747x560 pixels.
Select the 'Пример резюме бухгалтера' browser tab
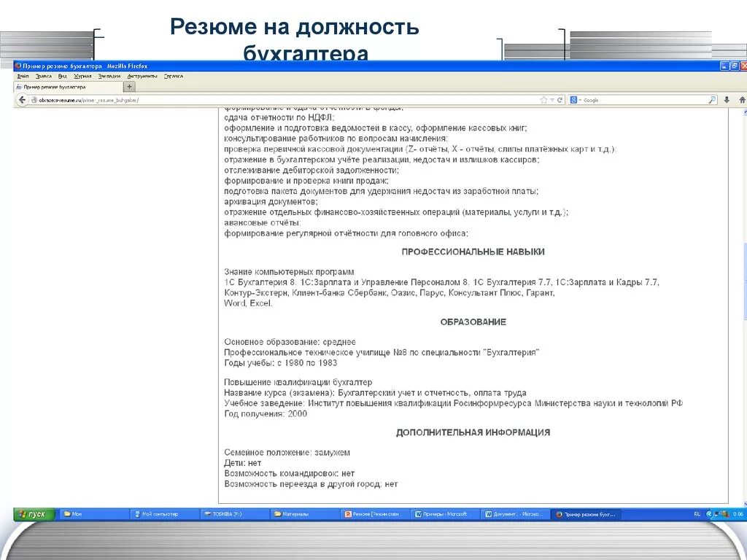pos(68,87)
